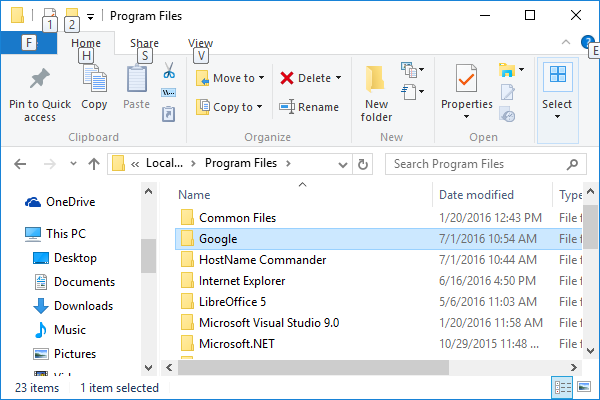Screen dimensions: 600x400
Task: Click the Copy icon in Clipboard group
Action: pyautogui.click(x=95, y=78)
